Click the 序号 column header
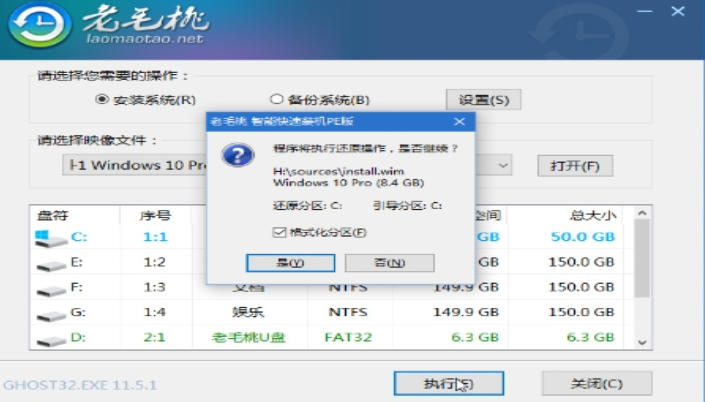This screenshot has height=402, width=705. coord(155,215)
